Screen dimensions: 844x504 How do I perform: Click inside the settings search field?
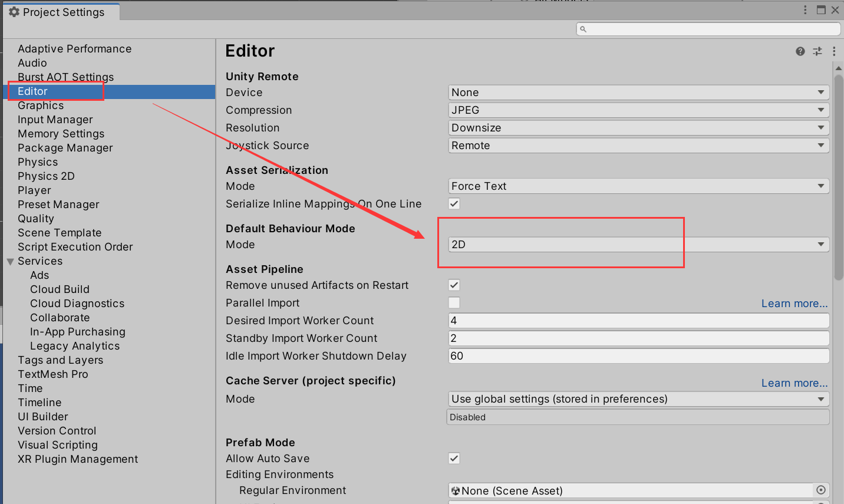pos(708,29)
